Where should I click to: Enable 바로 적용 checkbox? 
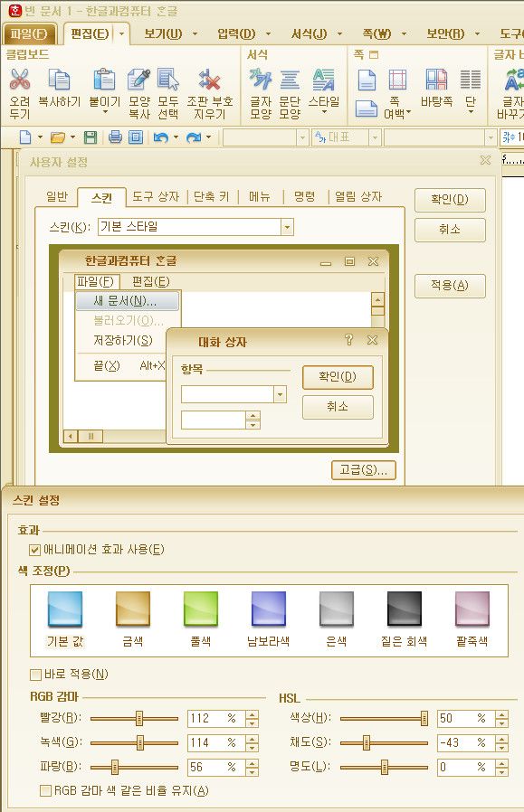[x=36, y=675]
